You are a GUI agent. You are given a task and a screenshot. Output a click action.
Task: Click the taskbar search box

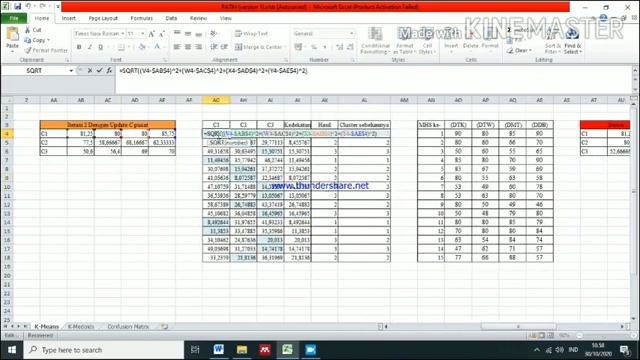(x=104, y=350)
